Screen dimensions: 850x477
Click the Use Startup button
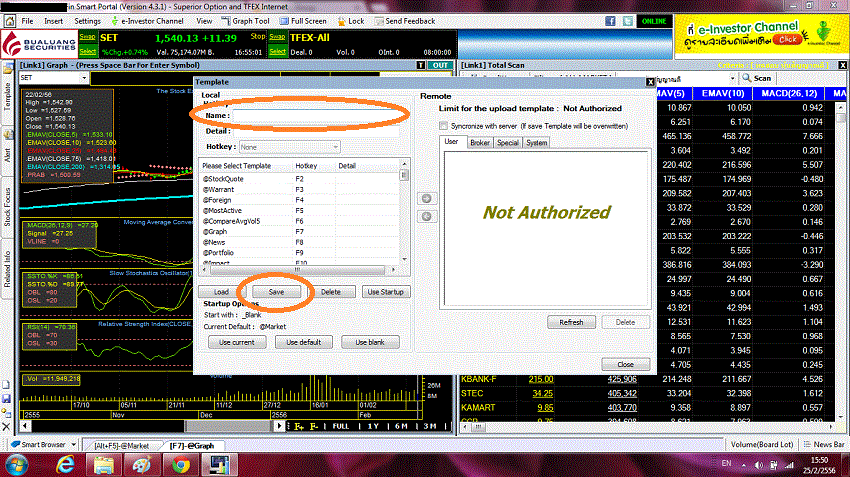(x=385, y=292)
